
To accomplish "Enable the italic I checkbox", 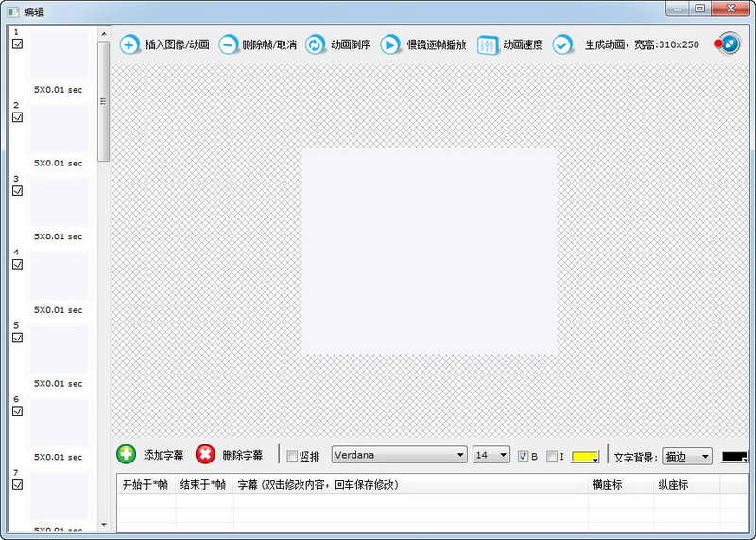I will [552, 456].
